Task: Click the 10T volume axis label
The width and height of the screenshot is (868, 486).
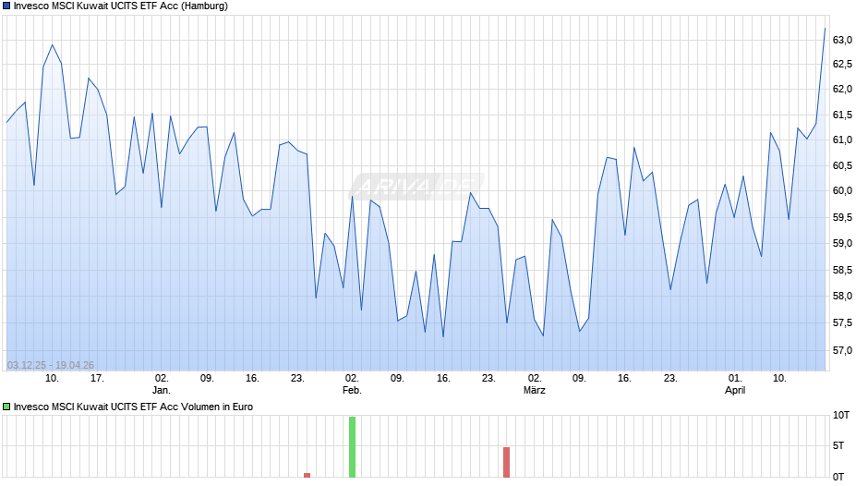Action: coord(841,415)
